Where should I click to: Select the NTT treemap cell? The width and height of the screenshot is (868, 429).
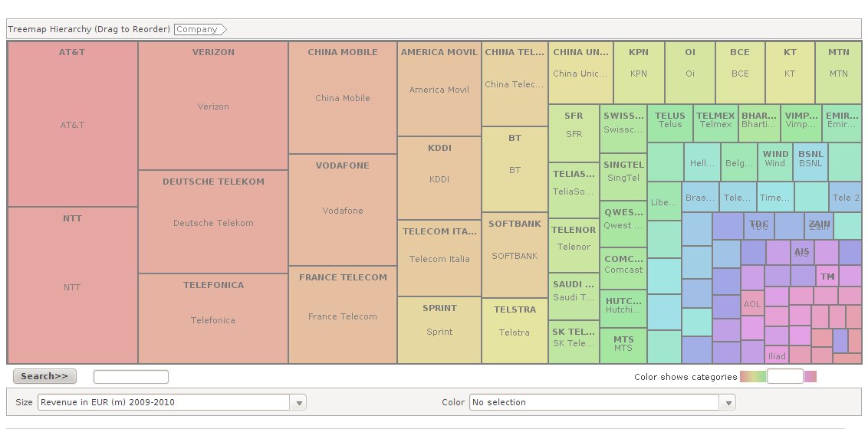point(73,285)
